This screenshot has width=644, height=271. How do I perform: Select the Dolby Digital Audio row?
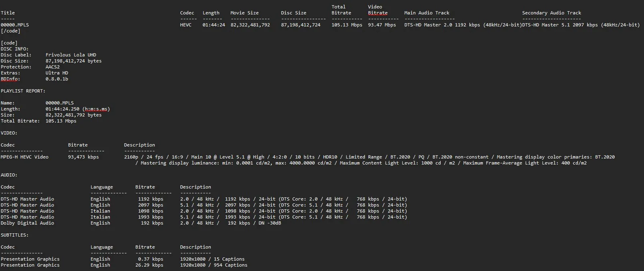pyautogui.click(x=27, y=223)
